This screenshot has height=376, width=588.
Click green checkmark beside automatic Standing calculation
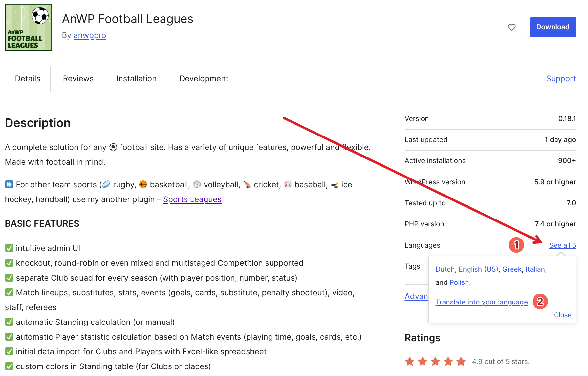[x=9, y=322]
